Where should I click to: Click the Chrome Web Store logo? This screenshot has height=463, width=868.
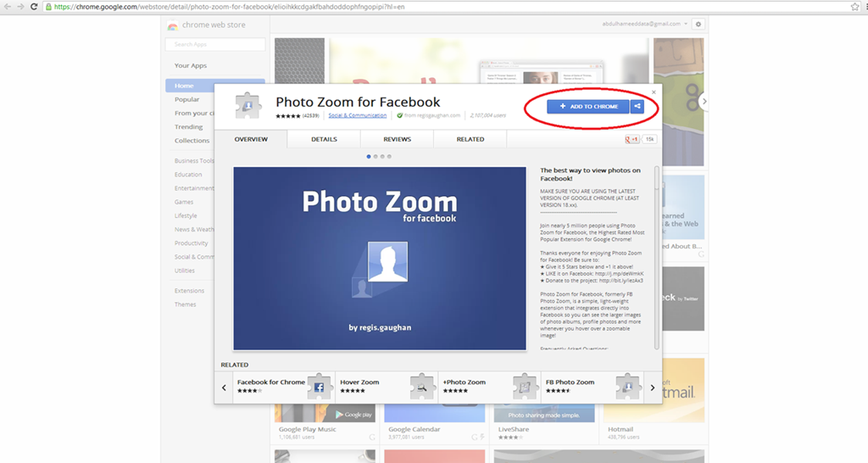(207, 25)
